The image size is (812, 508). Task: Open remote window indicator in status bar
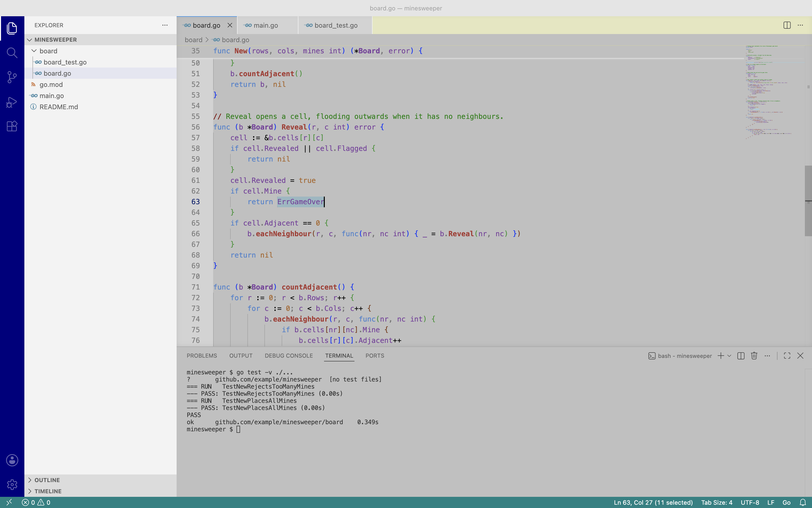(x=9, y=502)
